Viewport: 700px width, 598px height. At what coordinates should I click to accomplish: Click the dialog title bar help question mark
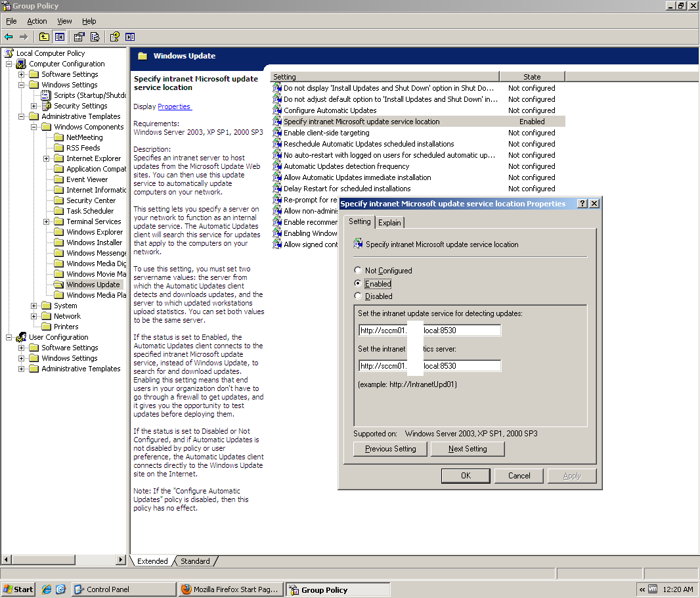pyautogui.click(x=582, y=204)
